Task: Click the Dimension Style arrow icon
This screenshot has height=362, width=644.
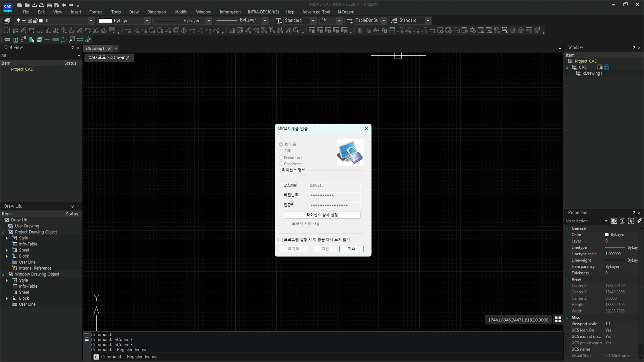Action: click(350, 21)
